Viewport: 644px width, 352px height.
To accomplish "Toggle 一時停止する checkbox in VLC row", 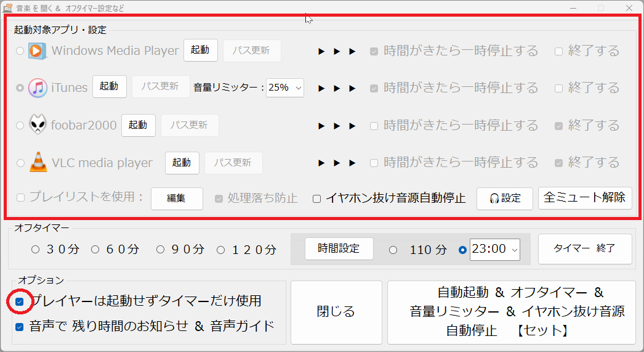I will pos(374,163).
